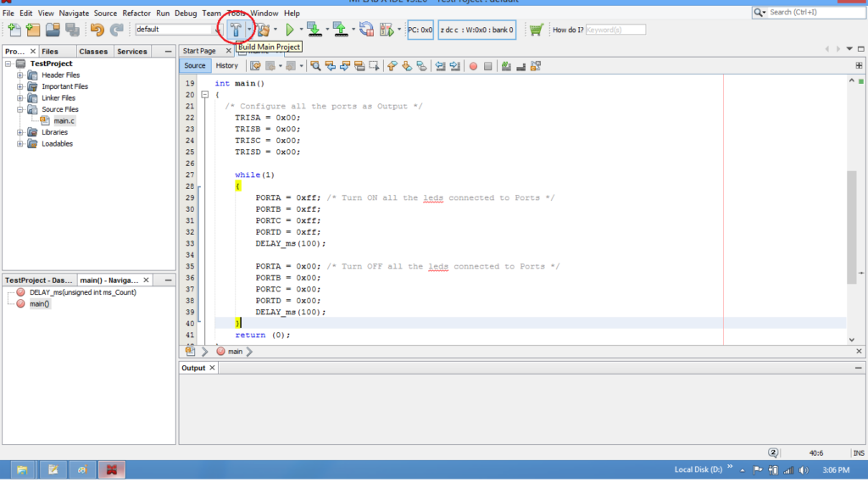Click the New File toolbar icon
This screenshot has width=868, height=488.
pos(14,30)
